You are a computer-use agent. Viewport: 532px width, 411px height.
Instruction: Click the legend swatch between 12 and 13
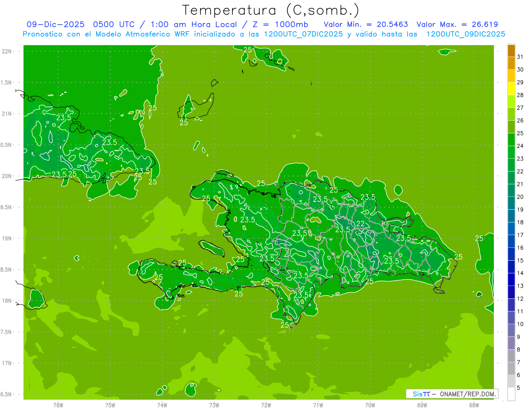(511, 292)
